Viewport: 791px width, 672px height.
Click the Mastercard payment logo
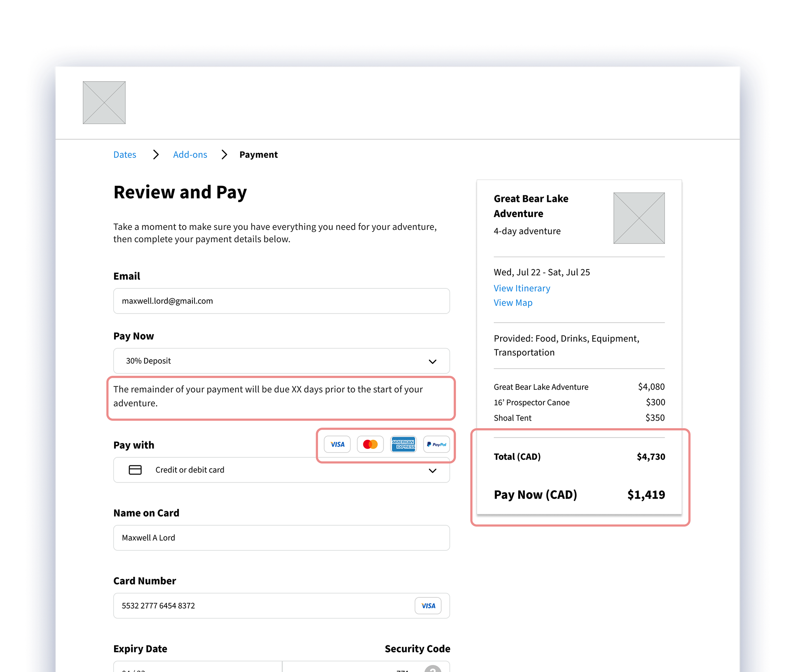tap(370, 445)
